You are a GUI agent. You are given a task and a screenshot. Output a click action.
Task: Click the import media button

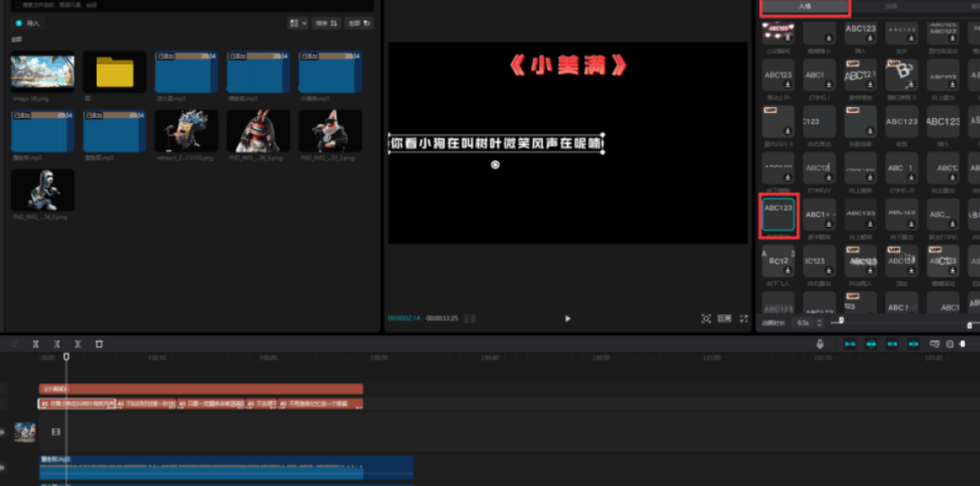click(x=30, y=22)
